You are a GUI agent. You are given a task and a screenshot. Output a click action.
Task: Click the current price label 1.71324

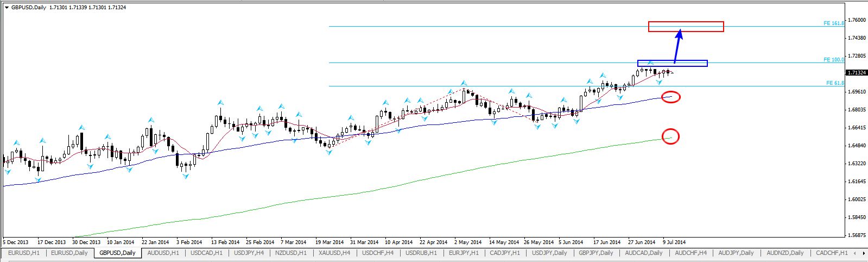[x=856, y=72]
